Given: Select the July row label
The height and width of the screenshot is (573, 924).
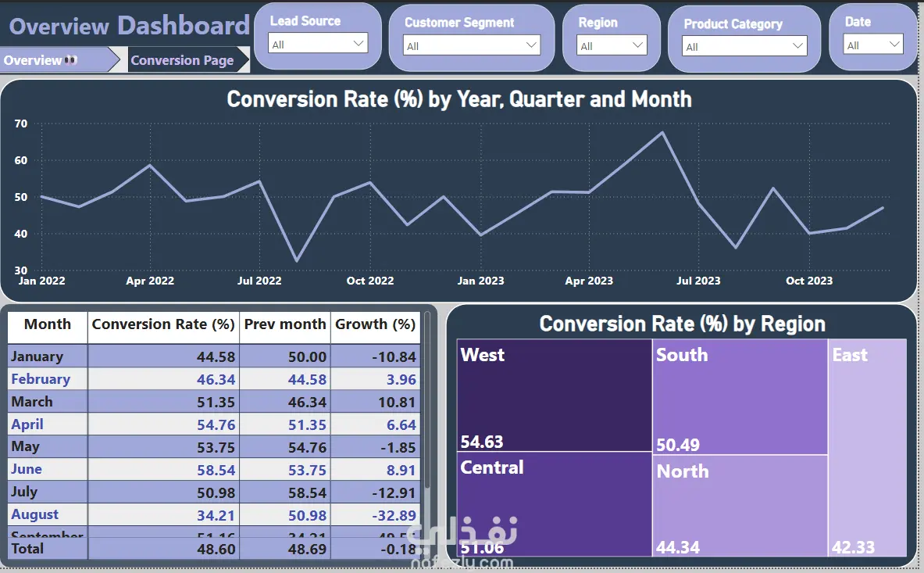Looking at the screenshot, I should point(24,492).
